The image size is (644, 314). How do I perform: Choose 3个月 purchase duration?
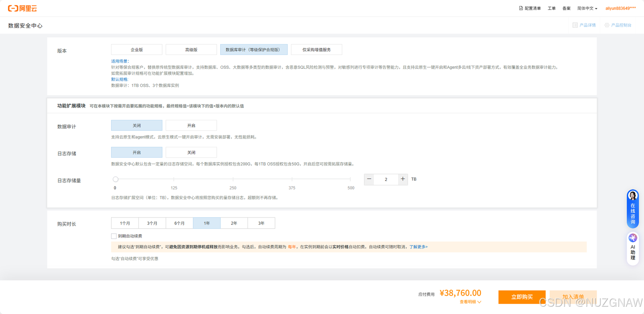pos(152,223)
